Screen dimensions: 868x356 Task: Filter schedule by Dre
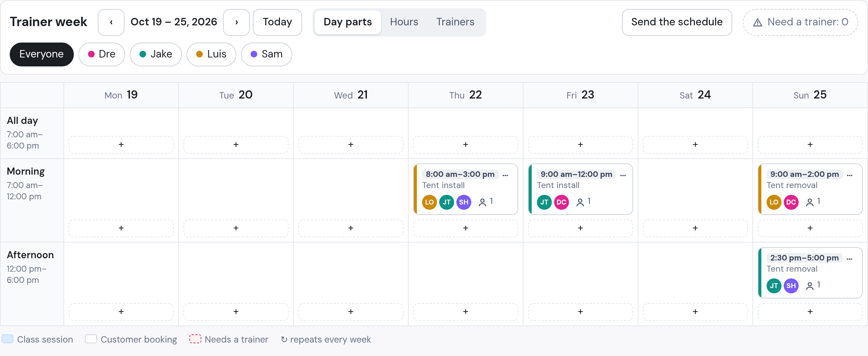pyautogui.click(x=101, y=54)
